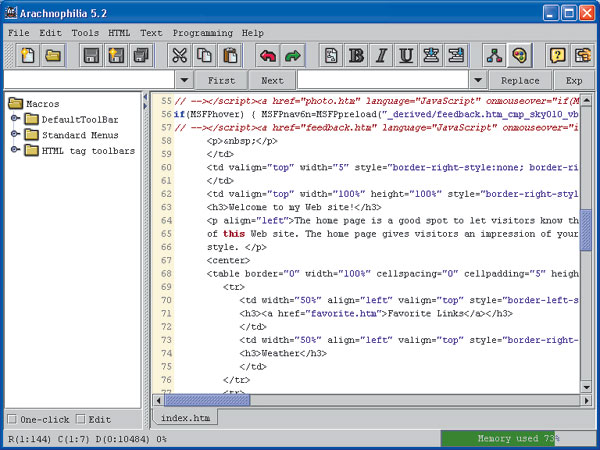The image size is (600, 450).
Task: Open the Text menu
Action: pyautogui.click(x=151, y=33)
